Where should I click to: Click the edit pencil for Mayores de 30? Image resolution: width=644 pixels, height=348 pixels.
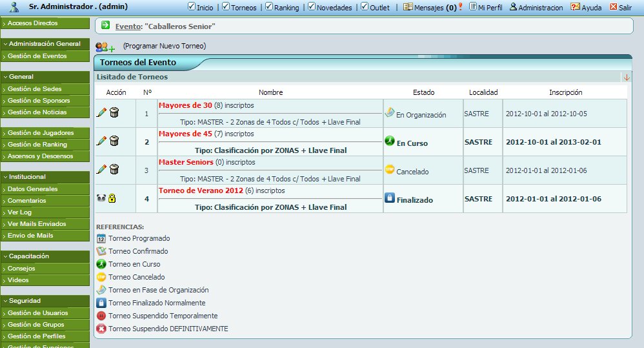tap(101, 113)
